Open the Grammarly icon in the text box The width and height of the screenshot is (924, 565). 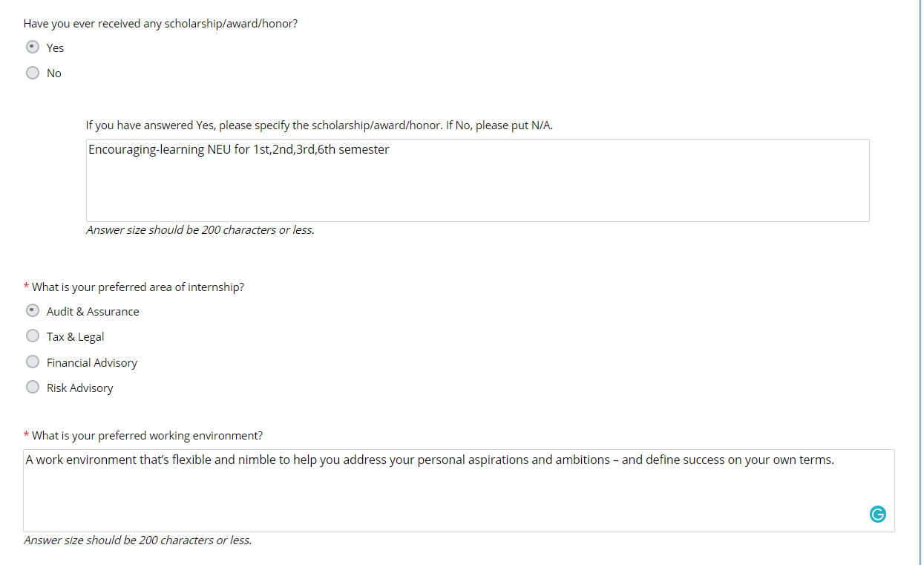click(877, 514)
